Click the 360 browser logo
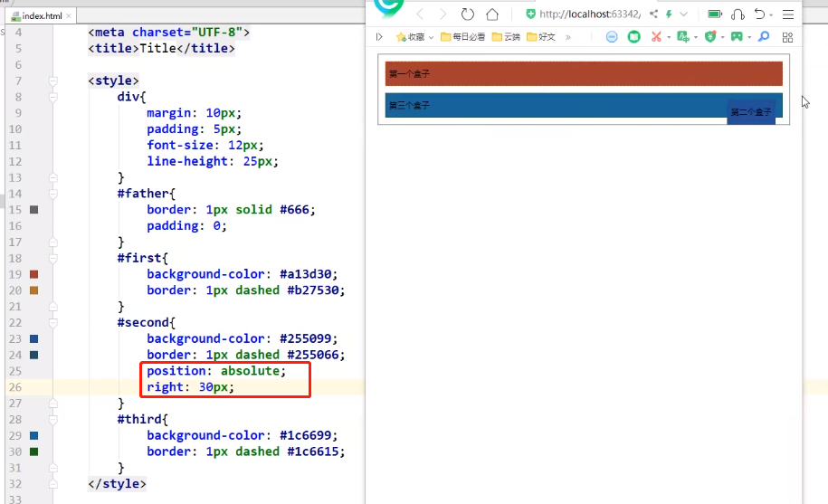This screenshot has height=504, width=828. pos(388,9)
